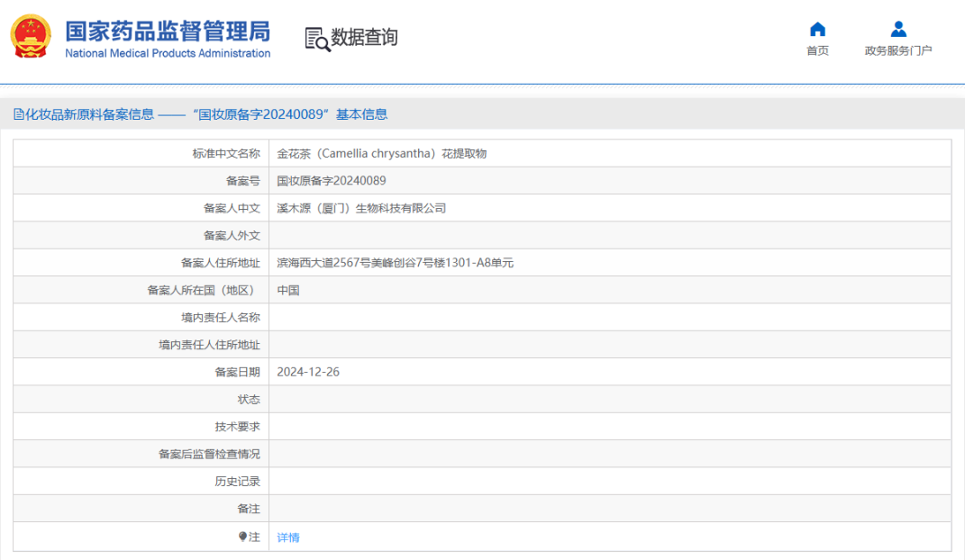Screen dimensions: 965x560
Task: Click the 技术要求 label
Action: point(238,427)
